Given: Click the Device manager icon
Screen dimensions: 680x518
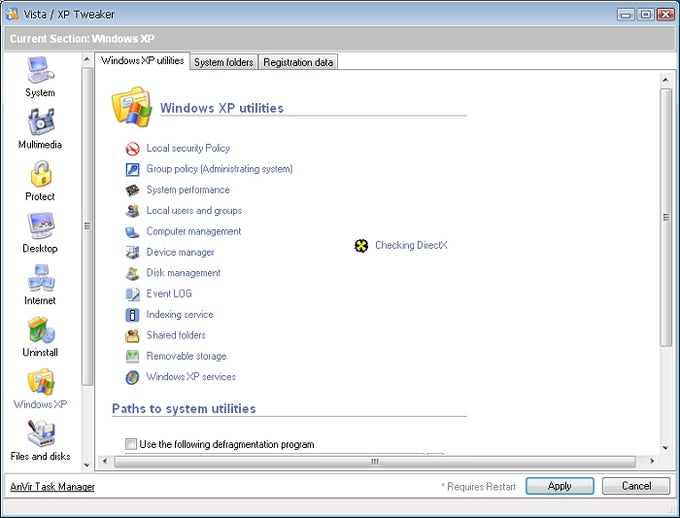Looking at the screenshot, I should [x=132, y=252].
